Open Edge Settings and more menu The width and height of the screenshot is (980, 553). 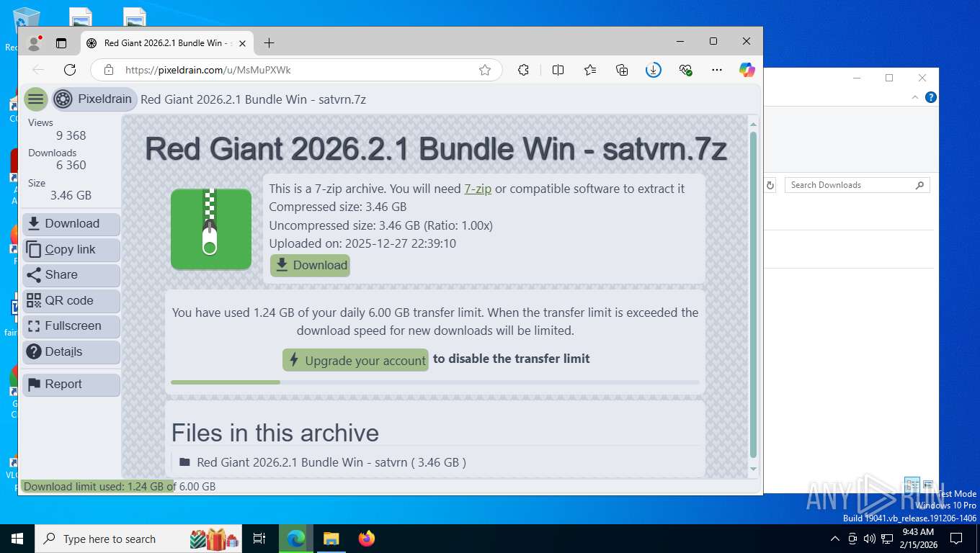[x=717, y=70]
